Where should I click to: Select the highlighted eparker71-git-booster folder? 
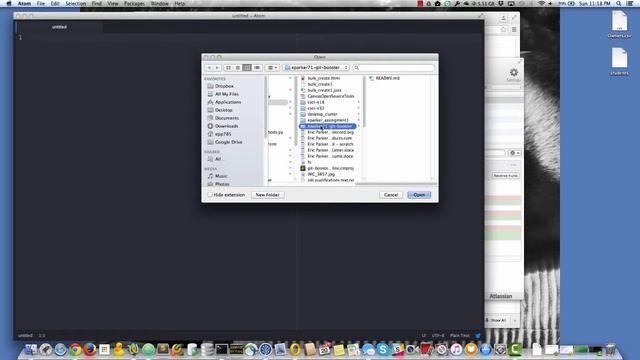click(x=328, y=126)
